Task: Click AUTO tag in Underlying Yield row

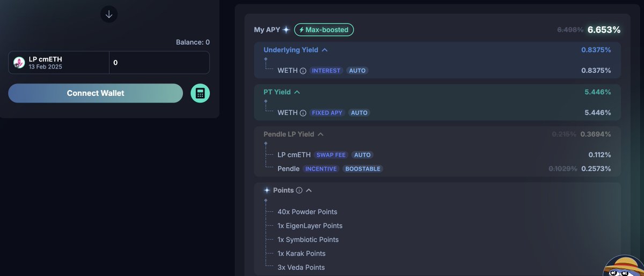Action: pyautogui.click(x=357, y=71)
